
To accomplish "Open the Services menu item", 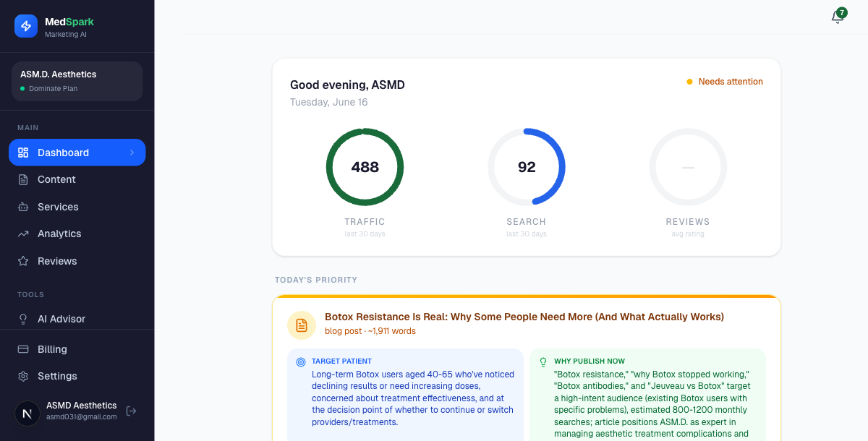I will (77, 207).
